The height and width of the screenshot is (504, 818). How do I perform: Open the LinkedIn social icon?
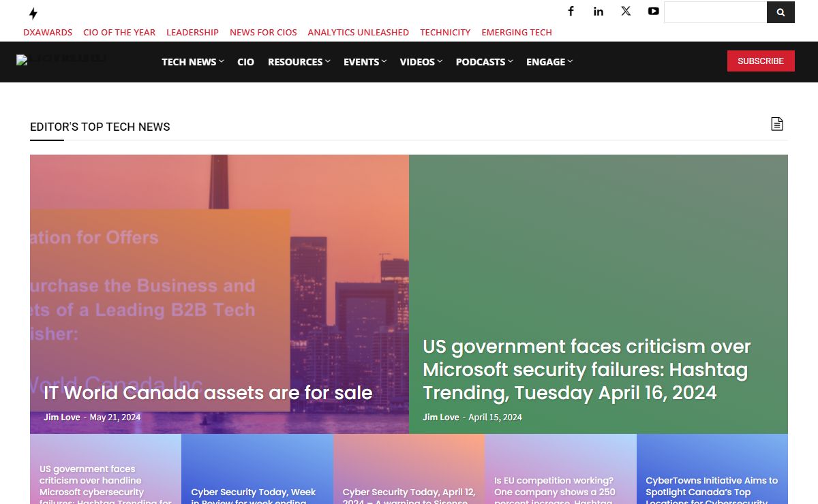599,11
